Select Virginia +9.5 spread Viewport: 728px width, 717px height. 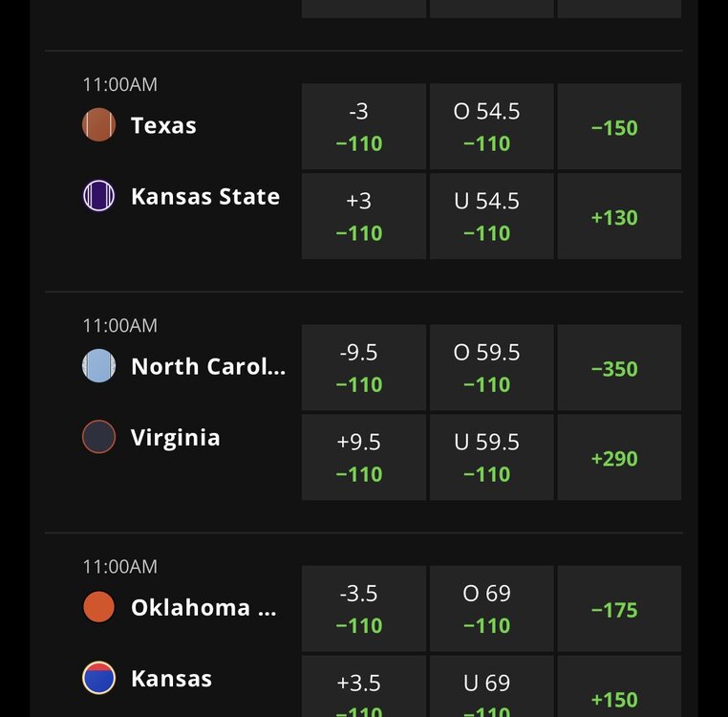click(x=364, y=457)
